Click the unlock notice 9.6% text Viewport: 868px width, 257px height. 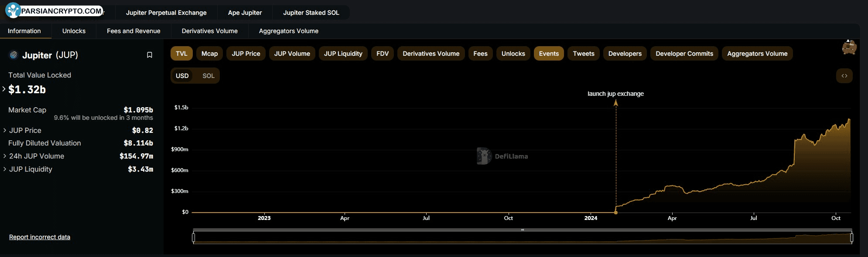(103, 118)
